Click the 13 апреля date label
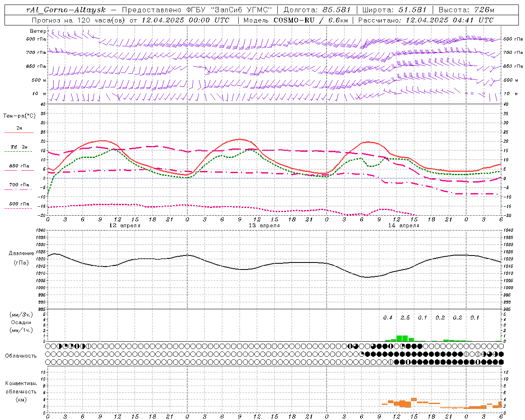Image resolution: width=525 pixels, height=420 pixels. [264, 226]
